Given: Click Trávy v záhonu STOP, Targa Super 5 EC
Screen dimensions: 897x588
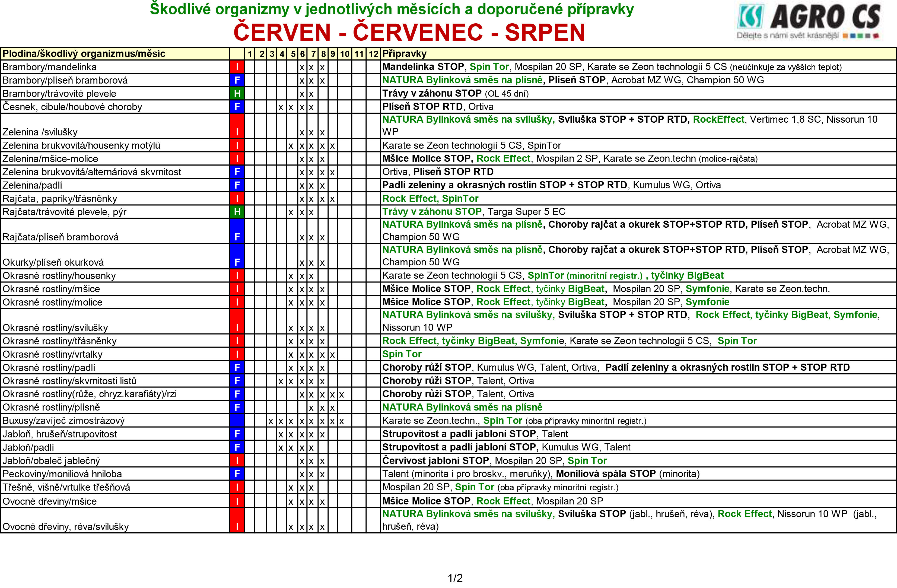Looking at the screenshot, I should click(x=474, y=212).
